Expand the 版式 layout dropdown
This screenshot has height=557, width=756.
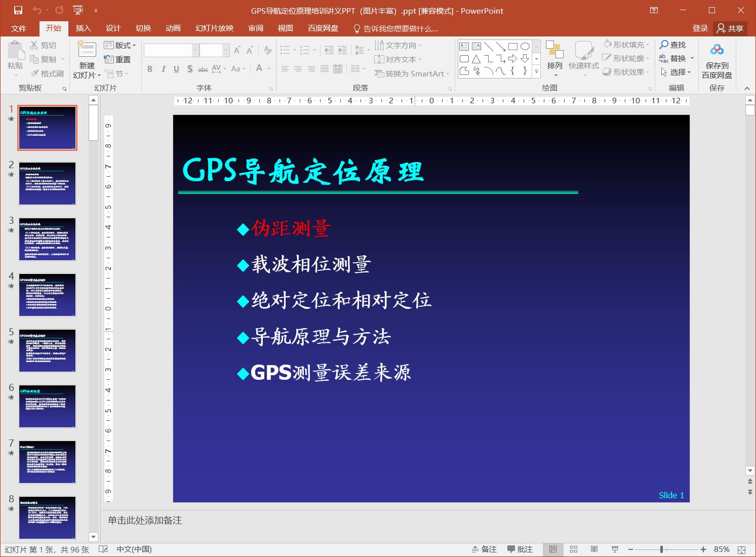pos(120,45)
